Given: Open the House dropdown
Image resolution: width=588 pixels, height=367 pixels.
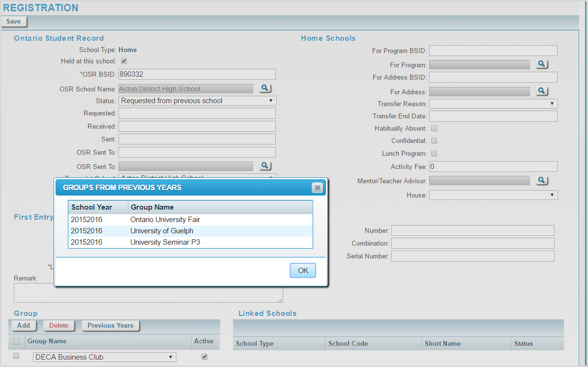Looking at the screenshot, I should (x=493, y=196).
